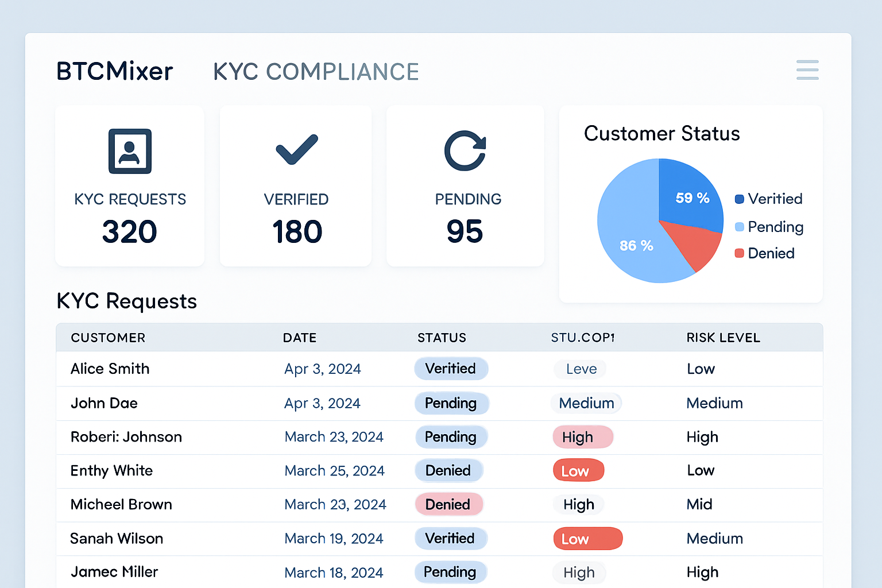
Task: Select the Veritied legend marker in Customer Status
Action: tap(738, 199)
